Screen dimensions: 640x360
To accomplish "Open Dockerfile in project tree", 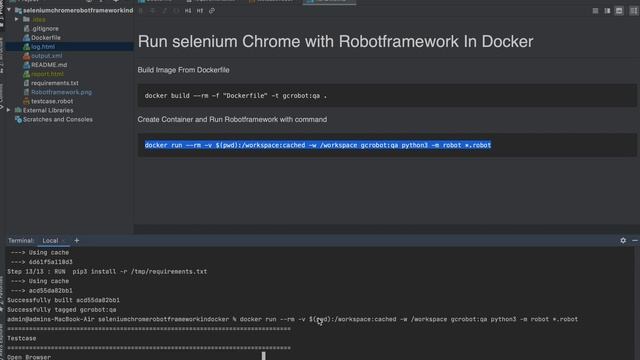I will [x=46, y=38].
